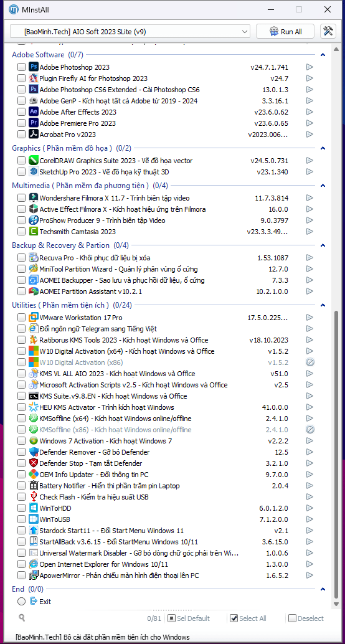This screenshot has height=644, width=345.
Task: Click the blocked icon for W10 Digital Activation (x86)
Action: tap(310, 362)
